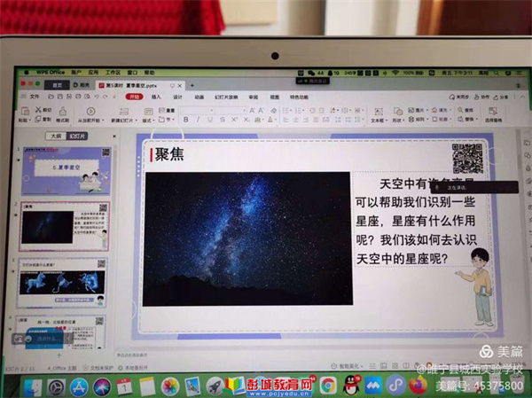This screenshot has height=398, width=532.
Task: Open the bullet list dropdown
Action: coord(291,110)
